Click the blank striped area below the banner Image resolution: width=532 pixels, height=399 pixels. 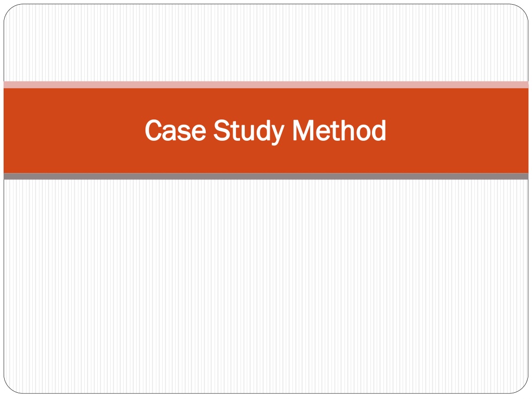click(x=266, y=286)
